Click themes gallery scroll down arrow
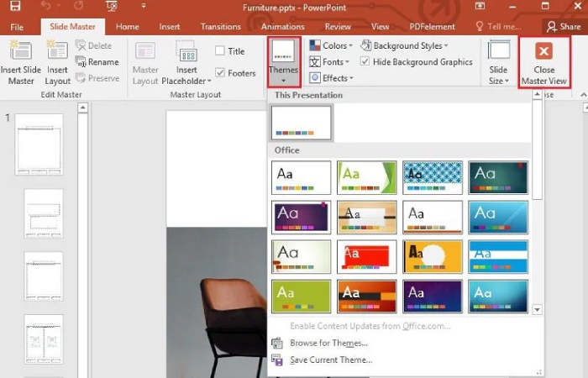The height and width of the screenshot is (378, 588). (537, 310)
